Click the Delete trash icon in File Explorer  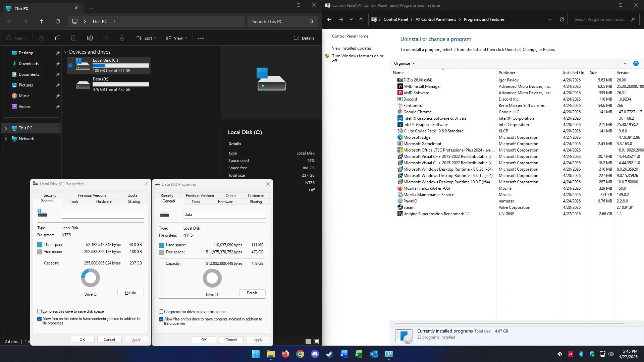click(x=122, y=38)
